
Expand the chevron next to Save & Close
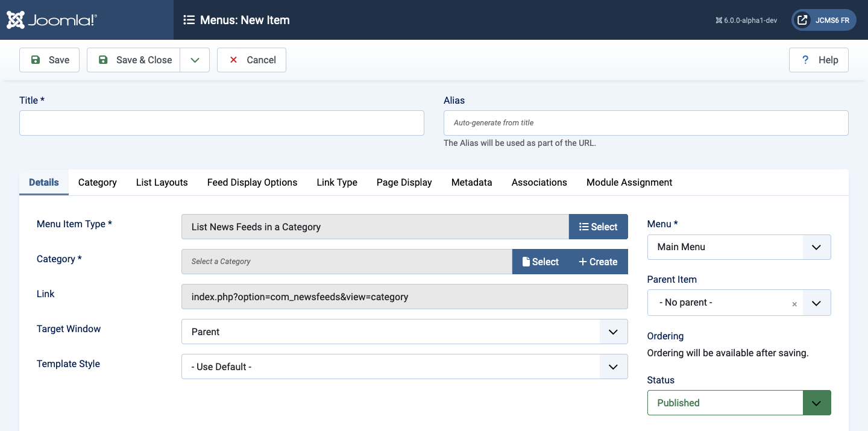click(194, 60)
